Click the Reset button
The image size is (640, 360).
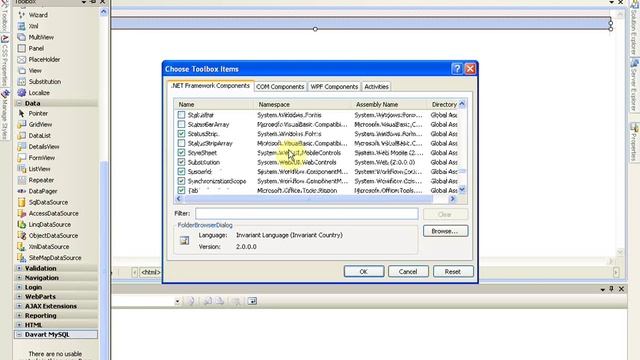tap(453, 271)
